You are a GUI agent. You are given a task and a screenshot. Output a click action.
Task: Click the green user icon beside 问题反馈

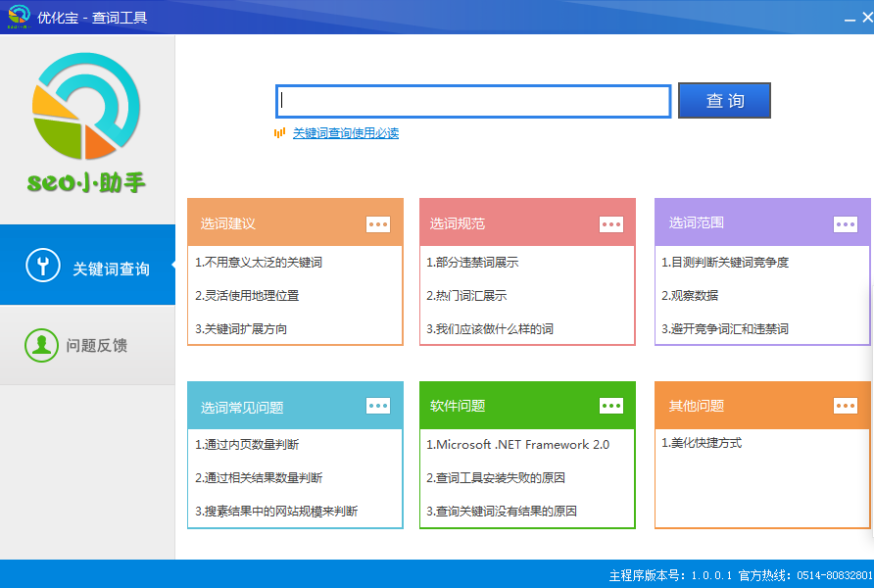coord(42,345)
